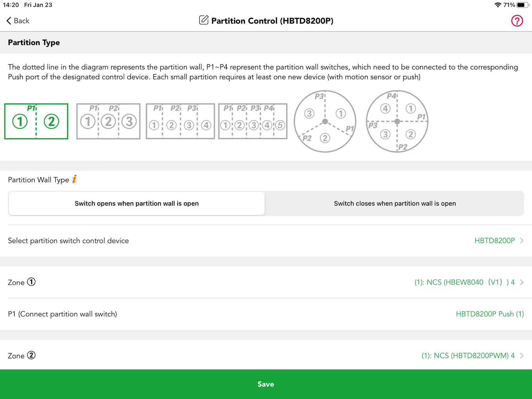Screen dimensions: 532x399
Task: Expand the partition switch control device chevron
Action: point(522,241)
